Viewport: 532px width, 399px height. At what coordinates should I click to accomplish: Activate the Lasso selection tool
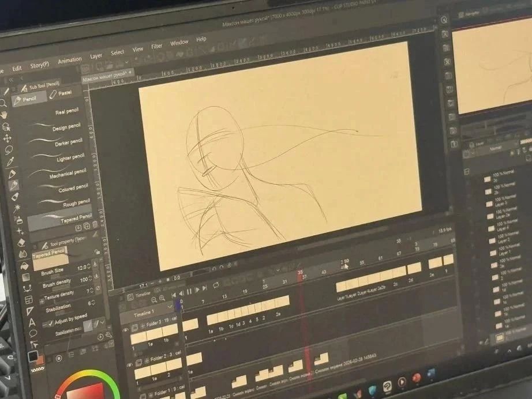(x=9, y=149)
